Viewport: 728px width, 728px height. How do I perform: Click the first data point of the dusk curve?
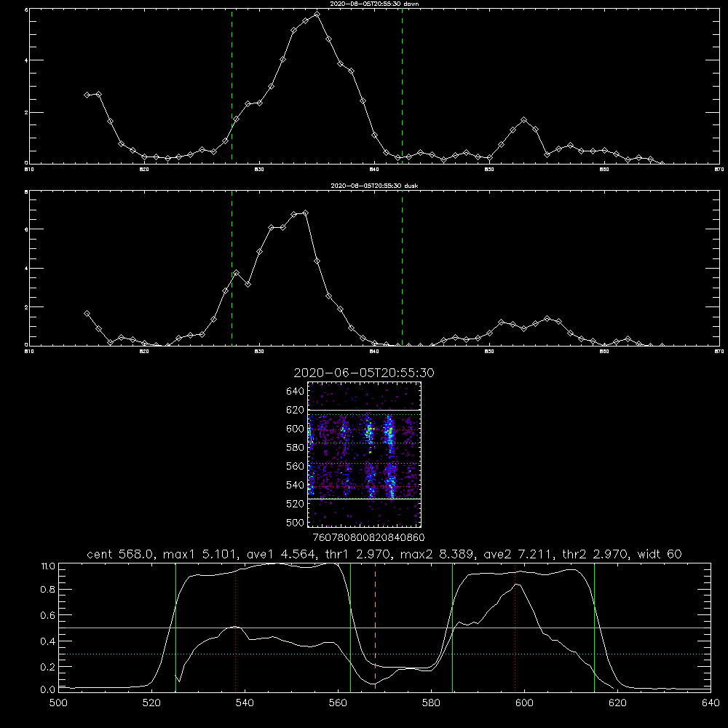coord(87,314)
